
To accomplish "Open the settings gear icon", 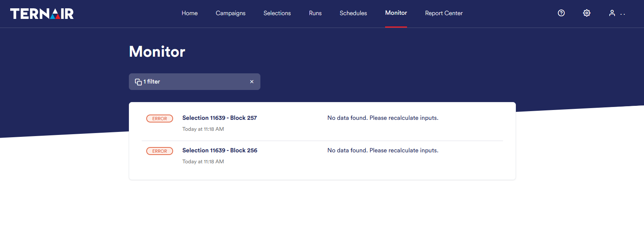I will tap(587, 13).
